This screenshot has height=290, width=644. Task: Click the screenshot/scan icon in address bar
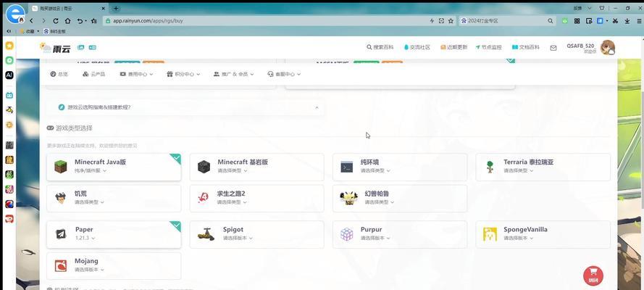coord(441,20)
